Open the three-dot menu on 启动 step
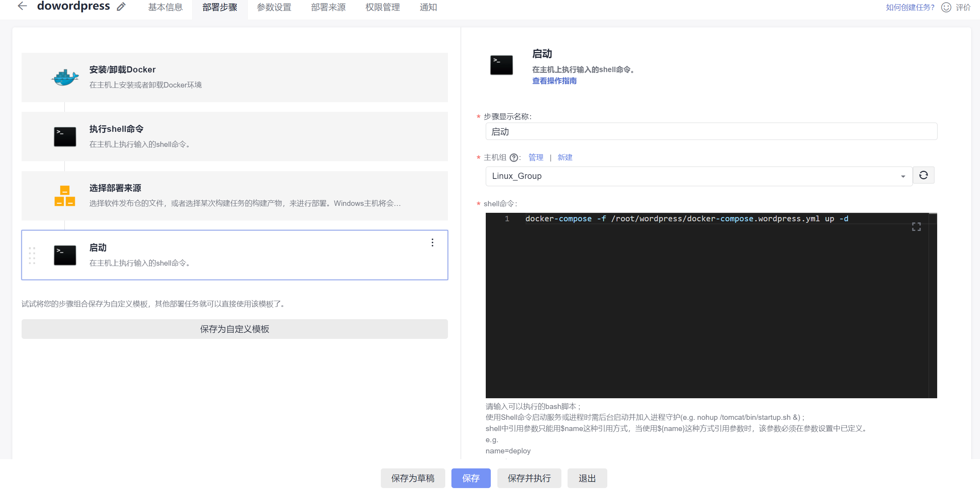The height and width of the screenshot is (495, 980). coord(433,242)
